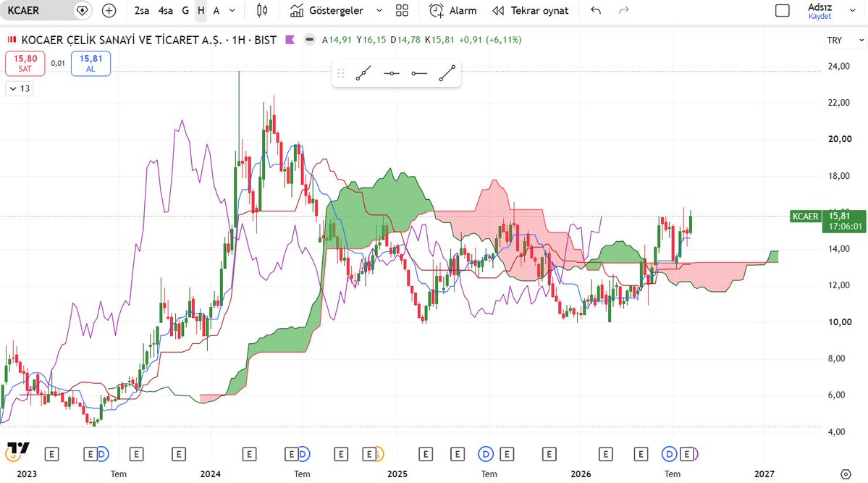
Task: Click the 2027 label on time axis
Action: [764, 474]
